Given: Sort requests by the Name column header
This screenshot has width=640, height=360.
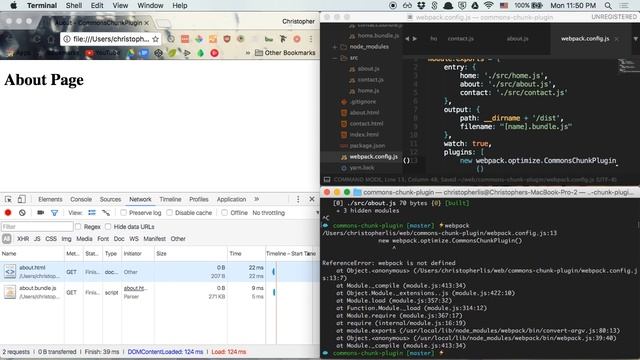Looking at the screenshot, I should click(32, 253).
